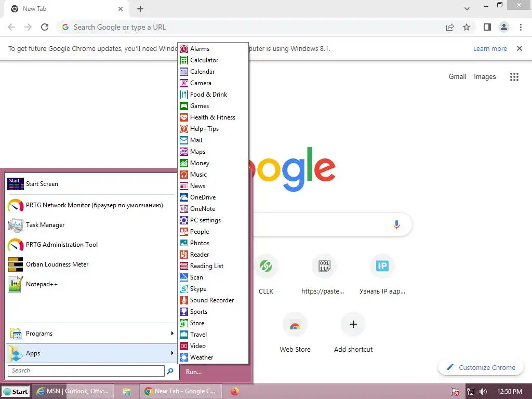This screenshot has width=532, height=399.
Task: Select Video in the Apps menu
Action: click(x=213, y=346)
